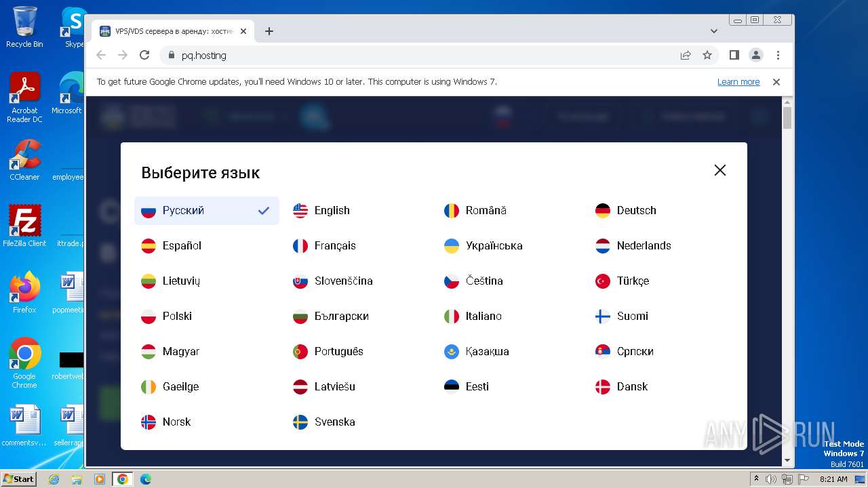Expand Chrome tab search dropdown
This screenshot has width=868, height=488.
(x=714, y=31)
